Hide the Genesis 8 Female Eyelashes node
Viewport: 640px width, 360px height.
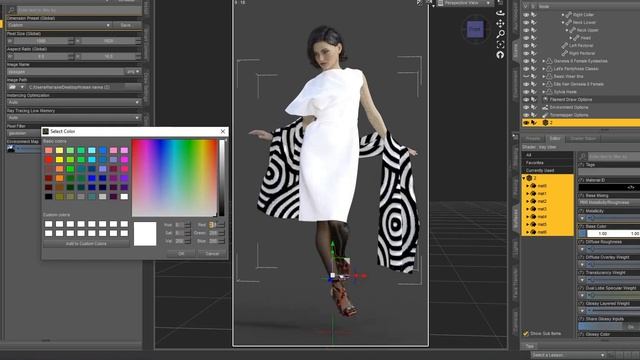526,61
